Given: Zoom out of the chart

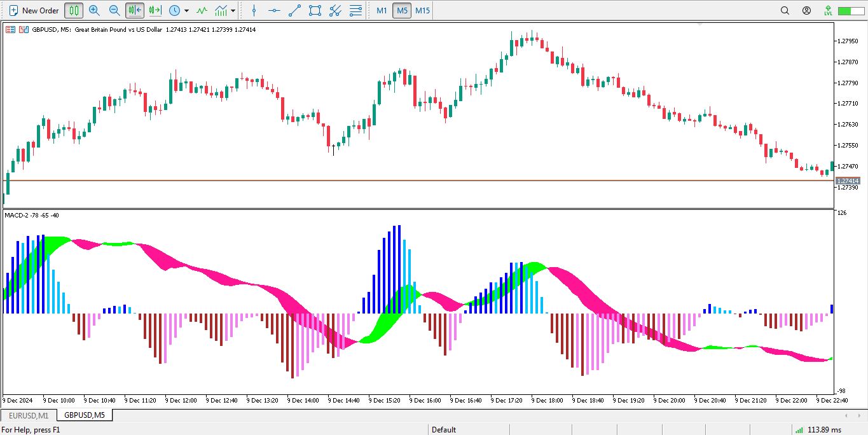Looking at the screenshot, I should [114, 10].
